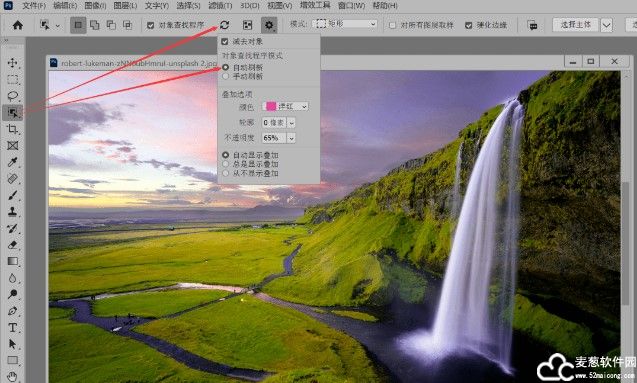Click the 选择主体 button
637x383 pixels.
pos(575,25)
